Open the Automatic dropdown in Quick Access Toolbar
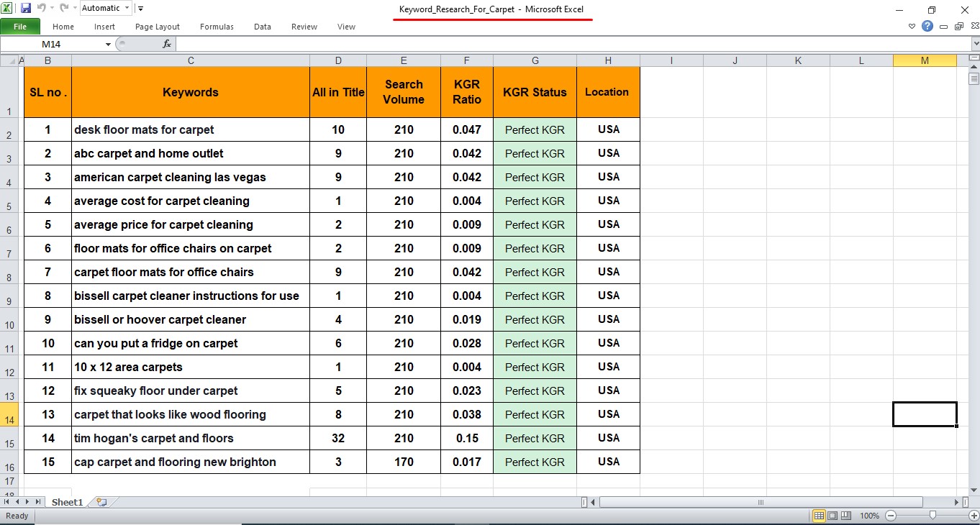980x525 pixels. click(x=127, y=9)
